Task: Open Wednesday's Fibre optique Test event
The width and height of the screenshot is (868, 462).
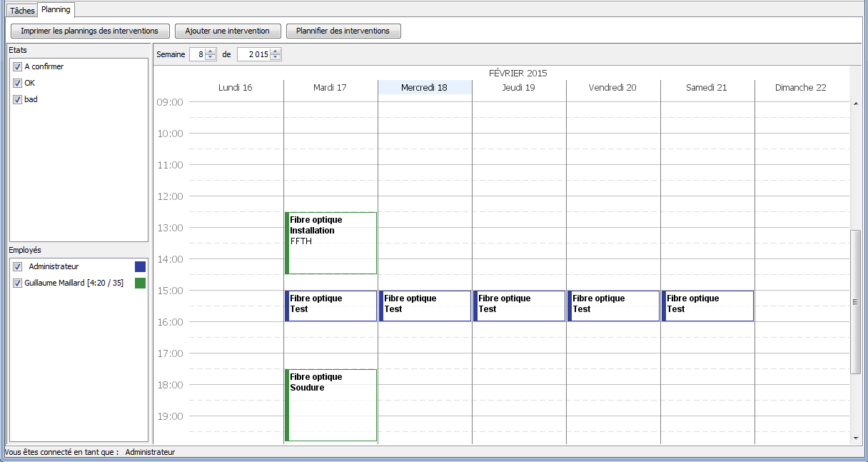Action: coord(425,306)
